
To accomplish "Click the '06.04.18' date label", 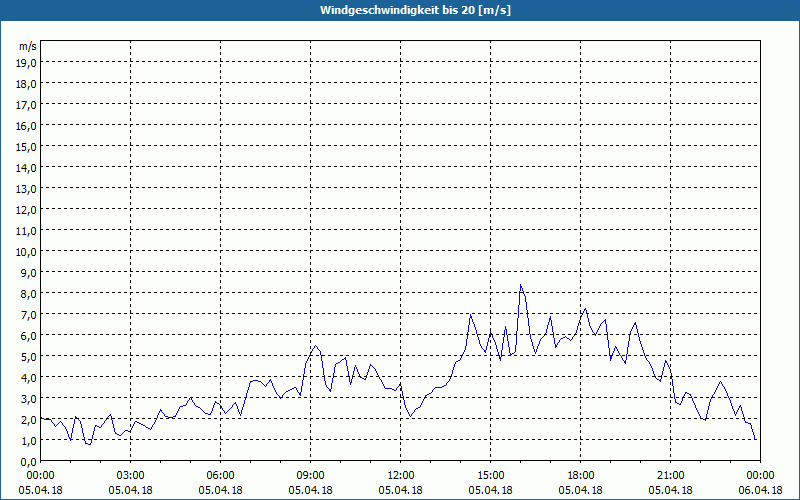I will pos(760,490).
